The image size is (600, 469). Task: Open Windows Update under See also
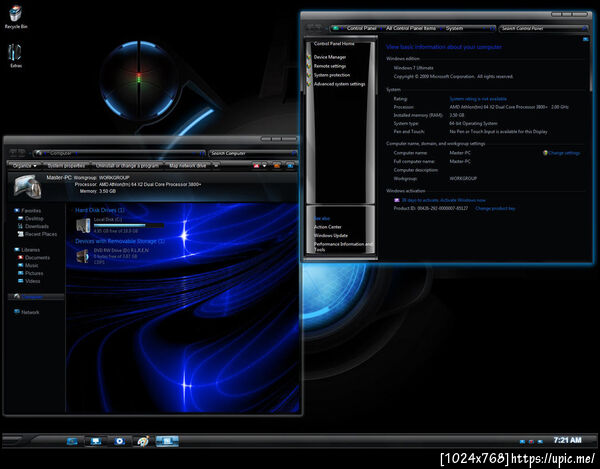331,235
